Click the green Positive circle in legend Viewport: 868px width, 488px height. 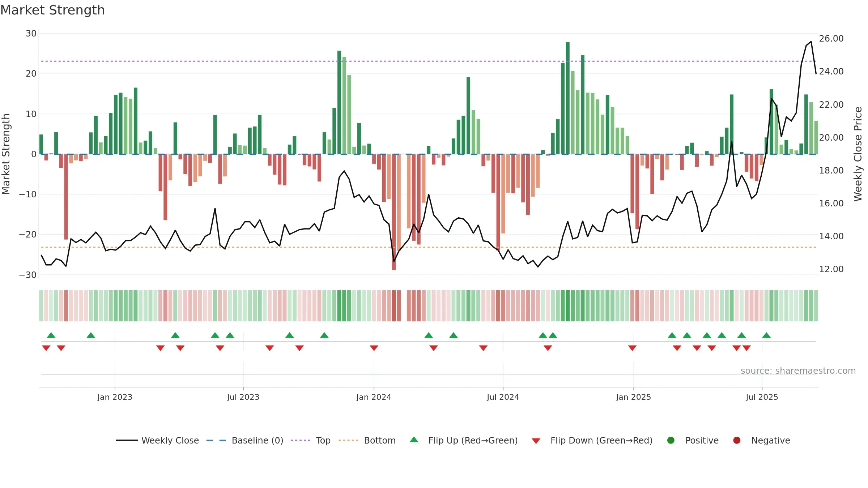(x=671, y=440)
